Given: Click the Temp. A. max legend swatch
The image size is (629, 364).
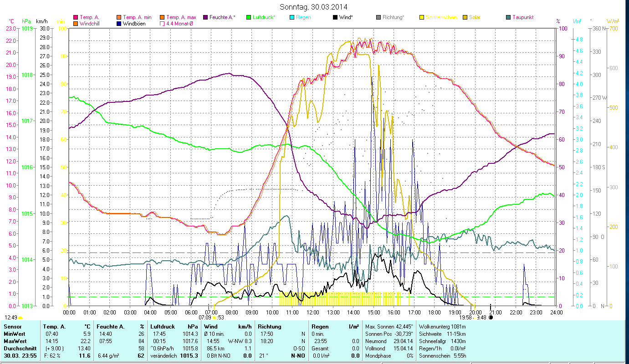Looking at the screenshot, I should coord(163,17).
